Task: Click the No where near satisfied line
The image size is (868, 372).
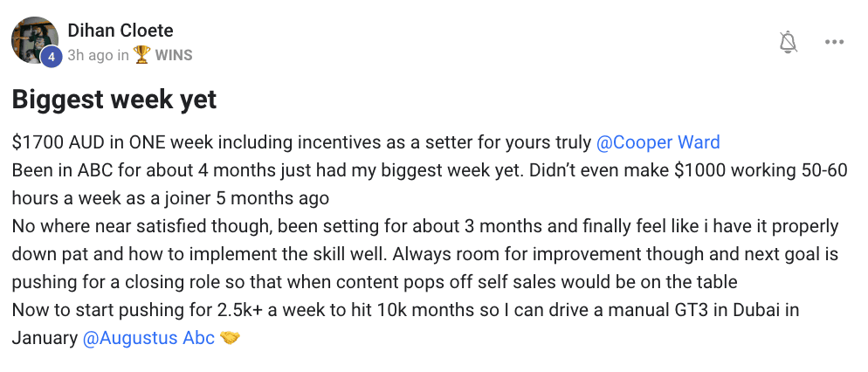Action: 425,226
